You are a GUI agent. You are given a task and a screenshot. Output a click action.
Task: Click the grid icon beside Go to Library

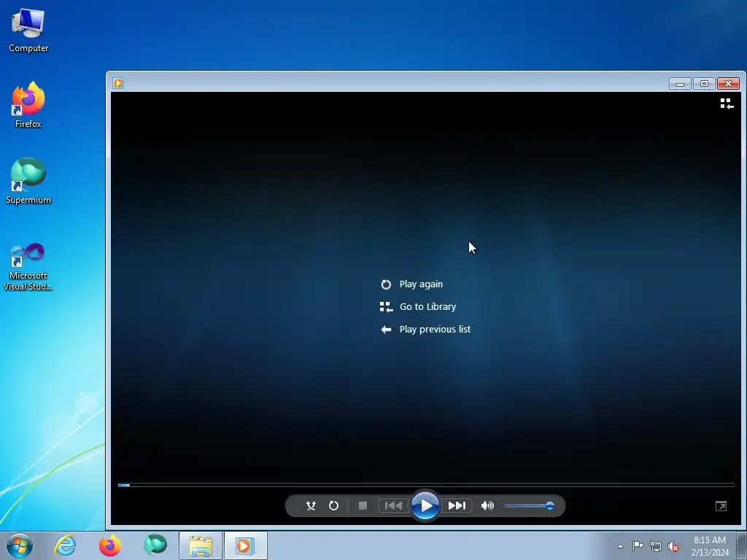coord(386,307)
